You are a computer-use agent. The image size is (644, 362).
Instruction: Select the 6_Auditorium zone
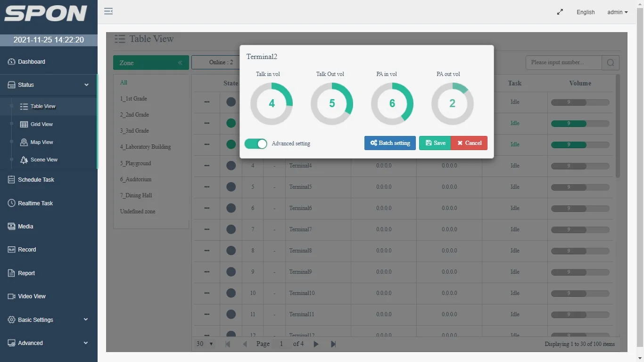(x=136, y=179)
